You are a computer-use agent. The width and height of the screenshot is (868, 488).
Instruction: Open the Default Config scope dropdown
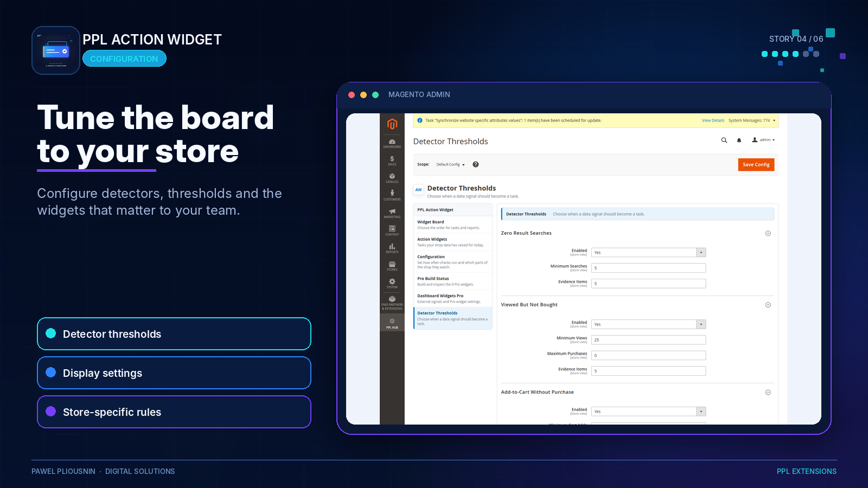450,164
